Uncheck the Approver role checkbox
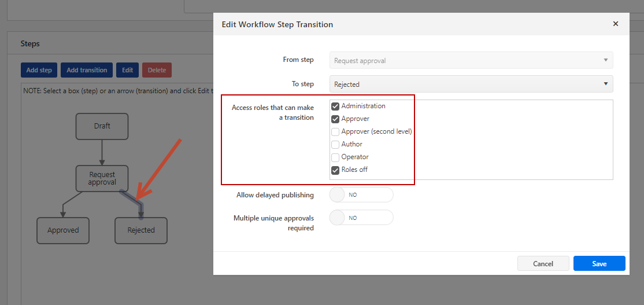Viewport: 644px width, 305px height. tap(335, 119)
